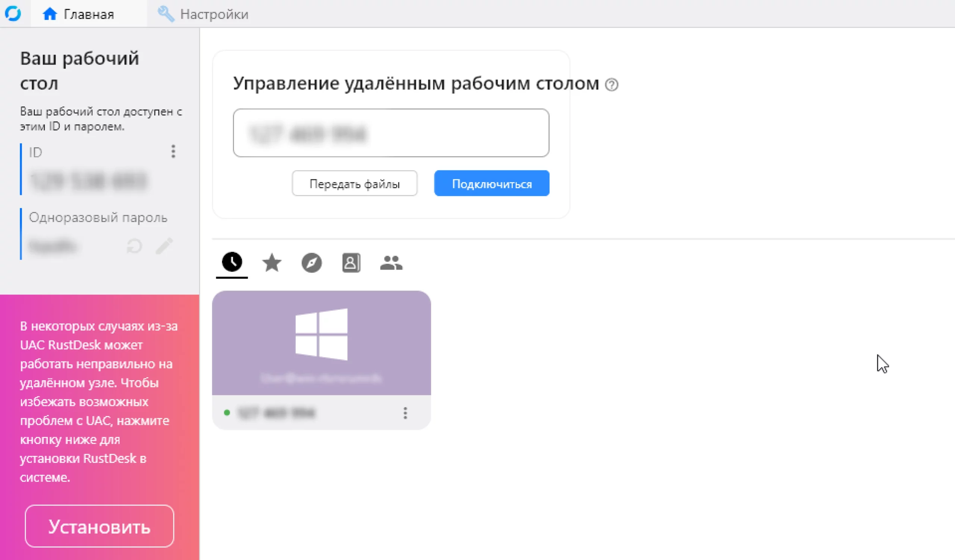This screenshot has height=560, width=955.
Task: Click the Установить install button
Action: [x=99, y=526]
